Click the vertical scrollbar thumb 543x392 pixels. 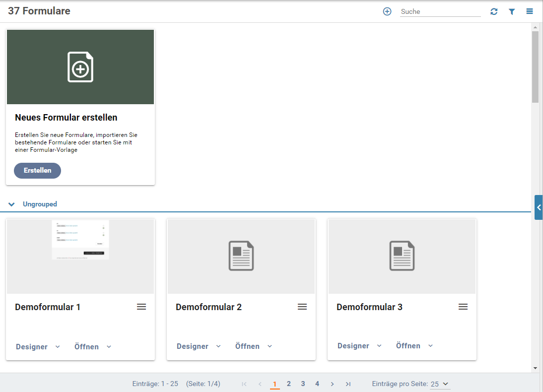pyautogui.click(x=535, y=67)
